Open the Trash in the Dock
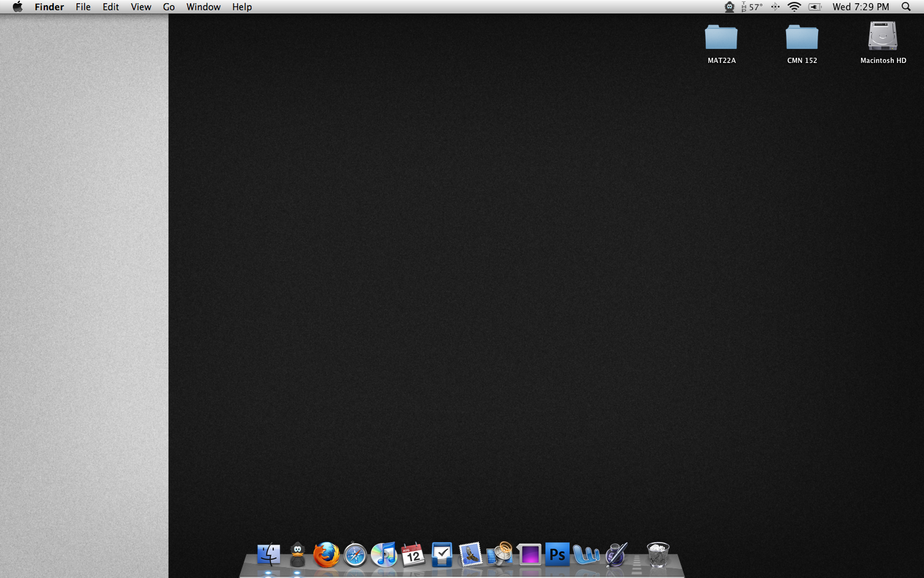 point(658,555)
